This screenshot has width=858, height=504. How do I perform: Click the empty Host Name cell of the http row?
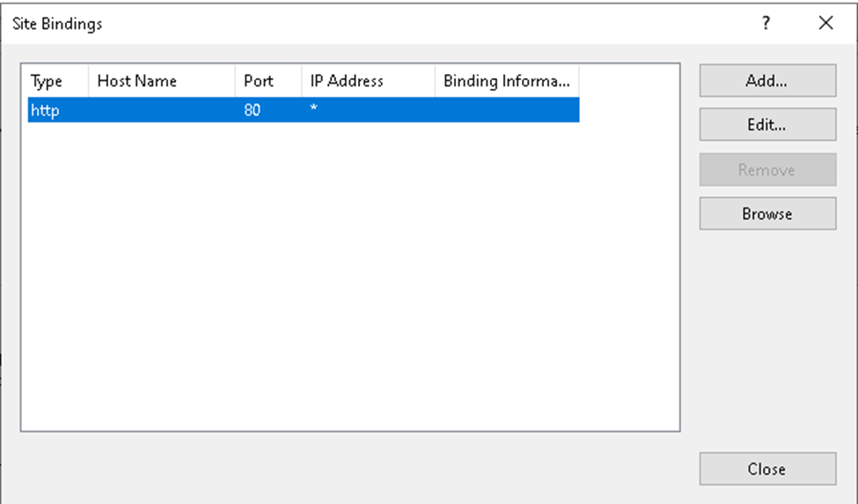click(x=160, y=111)
